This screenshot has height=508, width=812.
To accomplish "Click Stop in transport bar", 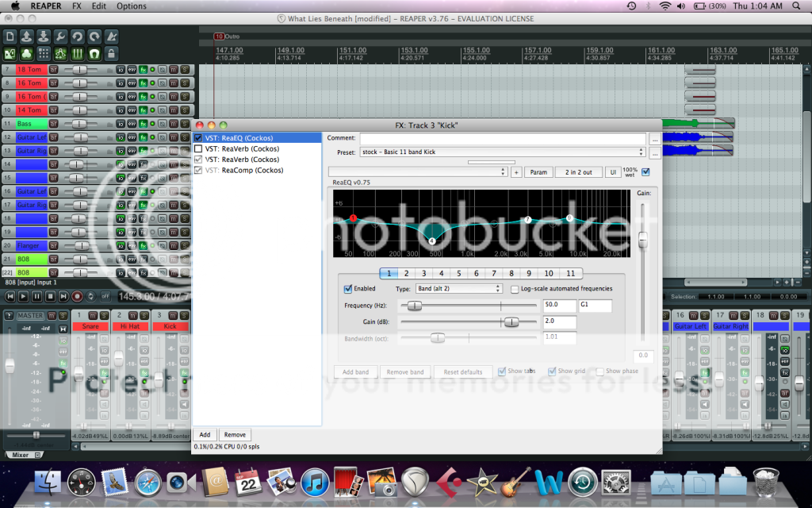I will pyautogui.click(x=50, y=297).
